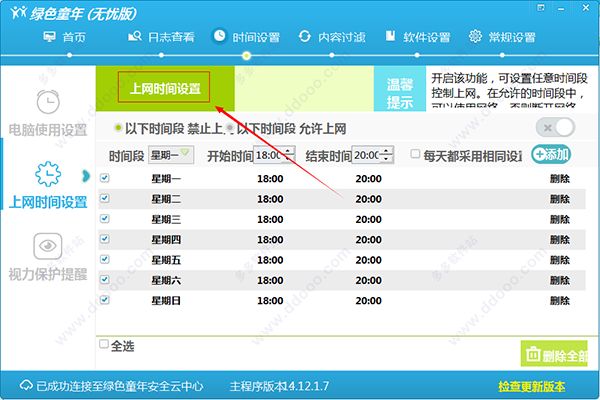Decrease the end time with the down spinner
This screenshot has height=400, width=600.
388,159
